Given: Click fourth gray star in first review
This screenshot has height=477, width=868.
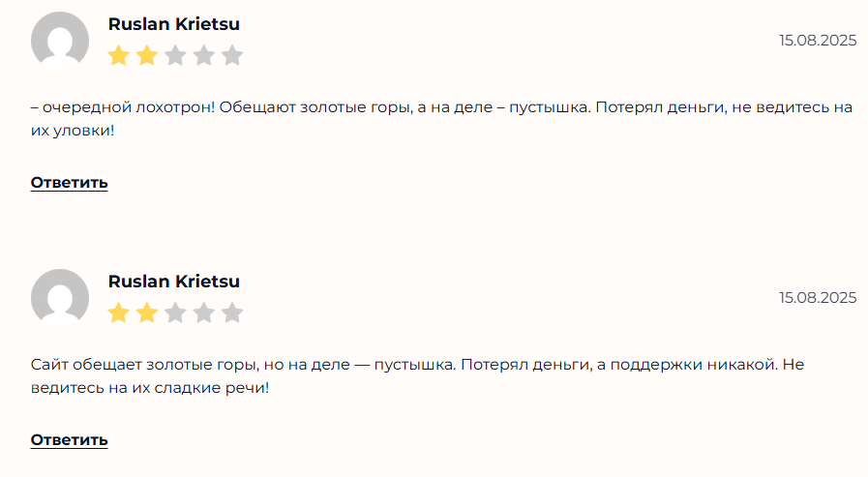Looking at the screenshot, I should (204, 55).
